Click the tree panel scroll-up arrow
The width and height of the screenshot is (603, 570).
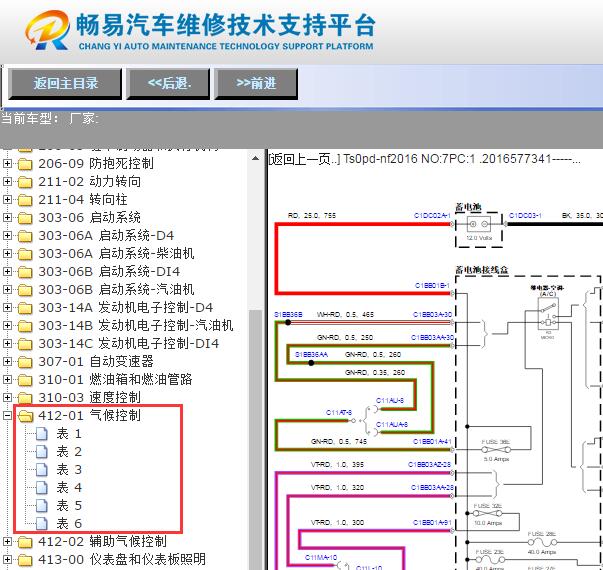(255, 158)
